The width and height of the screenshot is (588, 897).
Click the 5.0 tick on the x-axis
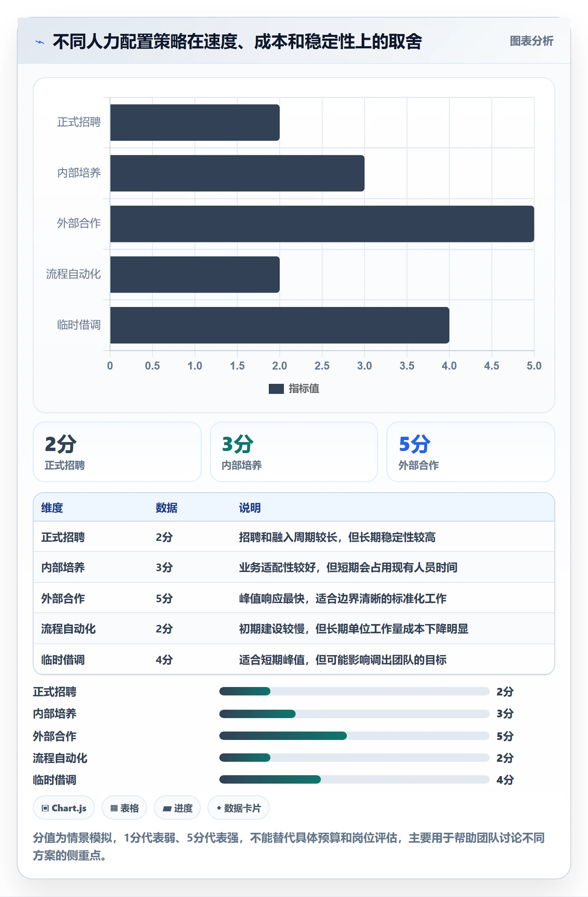[x=534, y=366]
